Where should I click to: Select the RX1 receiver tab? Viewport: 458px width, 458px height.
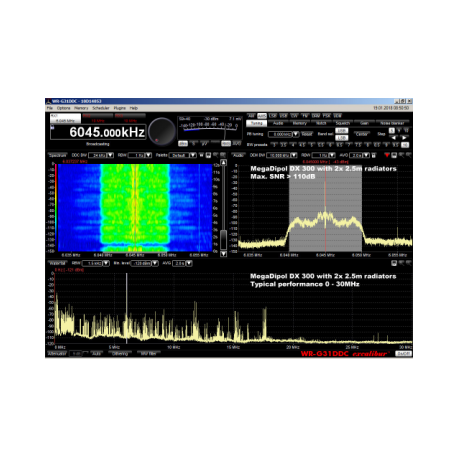point(65,118)
